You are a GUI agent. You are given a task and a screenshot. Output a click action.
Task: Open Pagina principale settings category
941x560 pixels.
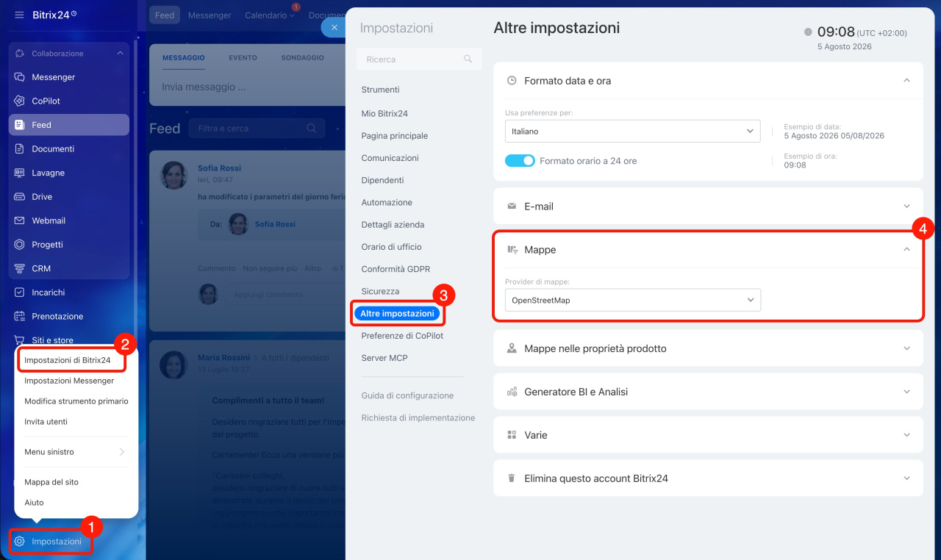click(394, 136)
